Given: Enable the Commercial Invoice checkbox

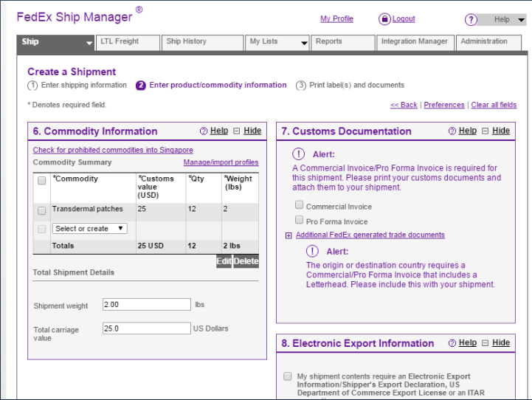Looking at the screenshot, I should pyautogui.click(x=299, y=204).
